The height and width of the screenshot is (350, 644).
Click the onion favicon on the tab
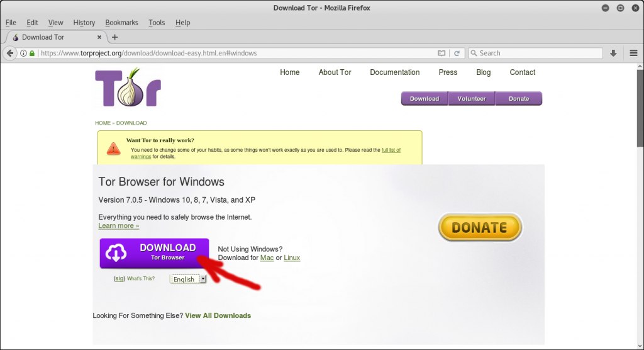click(15, 37)
